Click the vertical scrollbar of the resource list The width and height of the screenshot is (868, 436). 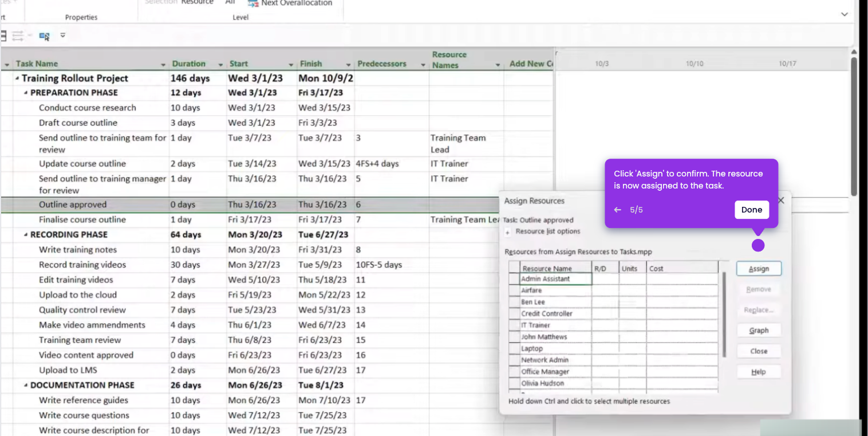(724, 314)
